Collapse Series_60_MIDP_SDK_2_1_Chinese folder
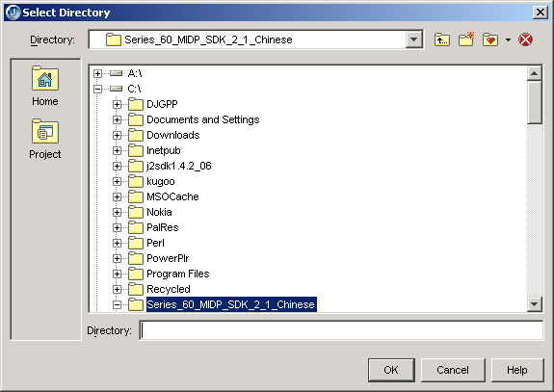This screenshot has height=392, width=554. pyautogui.click(x=117, y=304)
